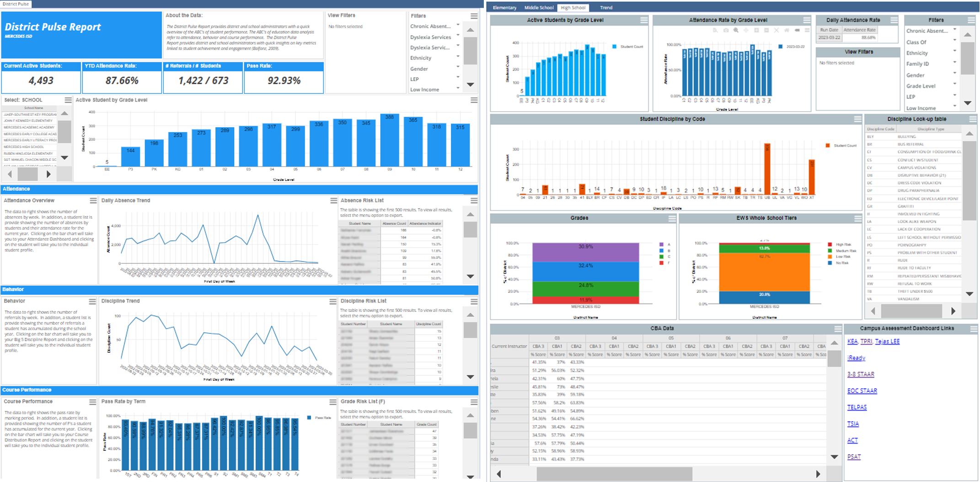Open the left dashboard Filters panel menu icon
980x482 pixels.
click(x=474, y=16)
